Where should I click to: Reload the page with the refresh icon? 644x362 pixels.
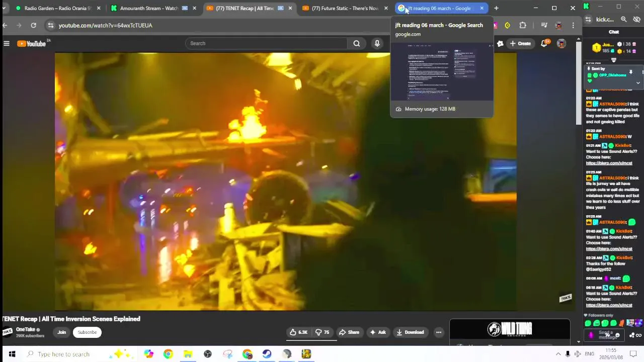[x=33, y=25]
